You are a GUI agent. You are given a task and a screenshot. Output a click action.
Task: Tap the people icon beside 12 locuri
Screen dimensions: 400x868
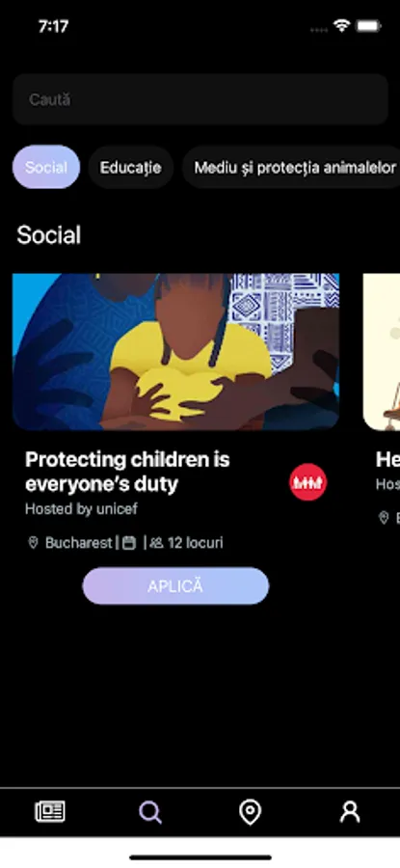tap(156, 543)
